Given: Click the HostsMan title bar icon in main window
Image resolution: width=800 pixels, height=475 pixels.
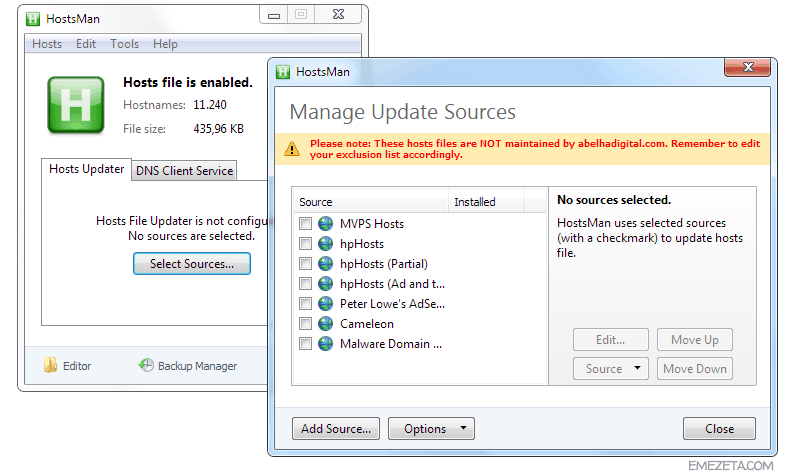Looking at the screenshot, I should (x=33, y=19).
